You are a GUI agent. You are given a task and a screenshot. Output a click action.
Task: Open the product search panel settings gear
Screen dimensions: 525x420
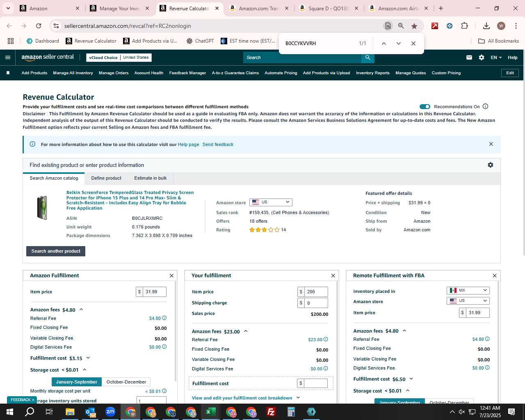[490, 165]
